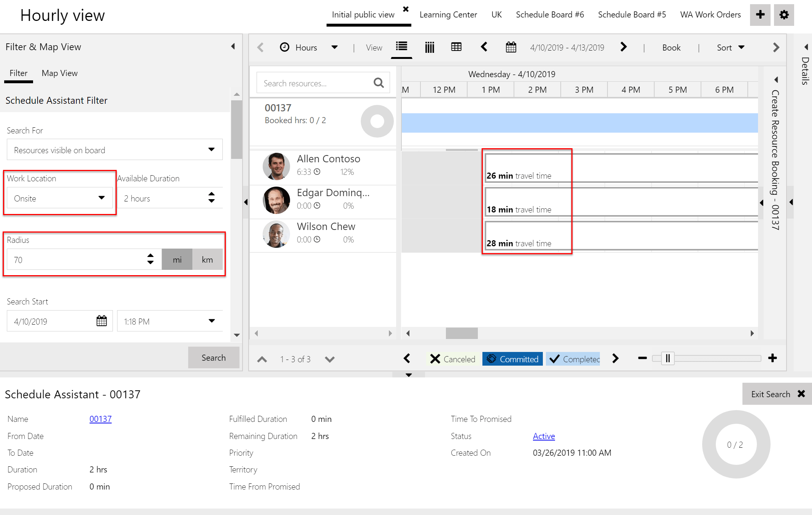
Task: Toggle the Committed status filter
Action: pyautogui.click(x=512, y=359)
